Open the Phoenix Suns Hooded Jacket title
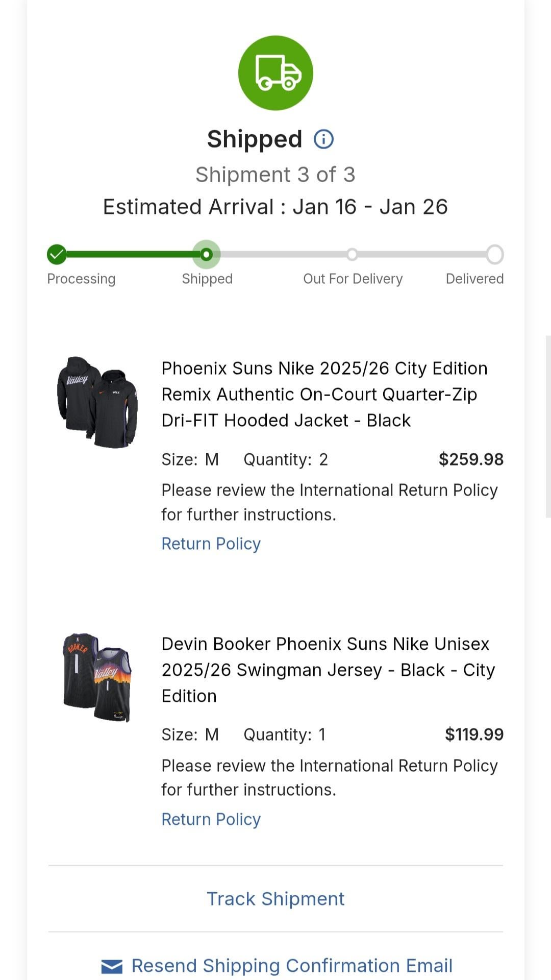The width and height of the screenshot is (551, 980). click(x=324, y=394)
